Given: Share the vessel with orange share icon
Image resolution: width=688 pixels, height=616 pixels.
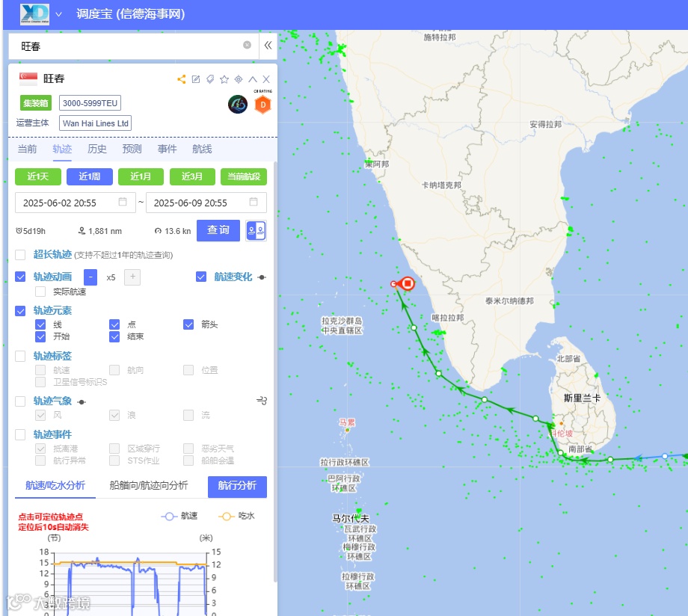Looking at the screenshot, I should click(x=182, y=79).
